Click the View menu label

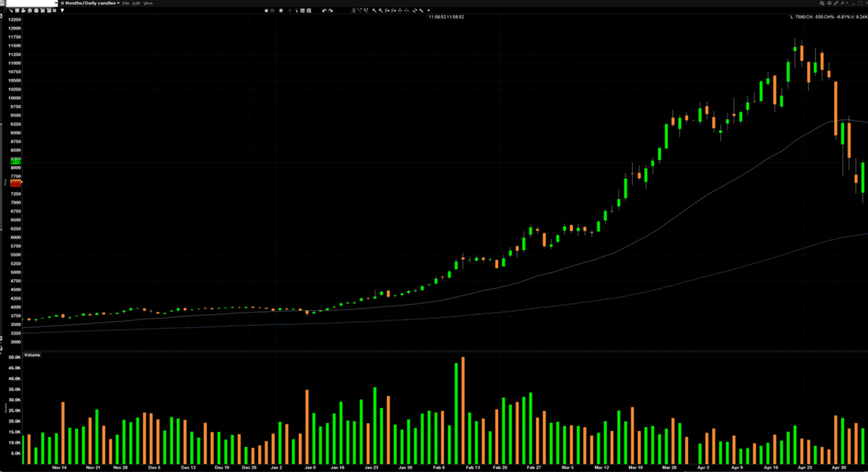[x=148, y=2]
